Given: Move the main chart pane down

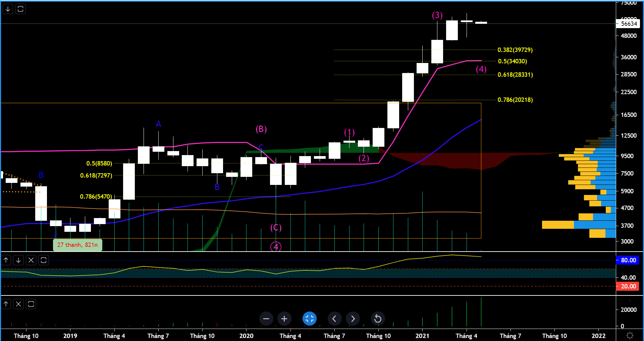Looking at the screenshot, I should tap(8, 9).
